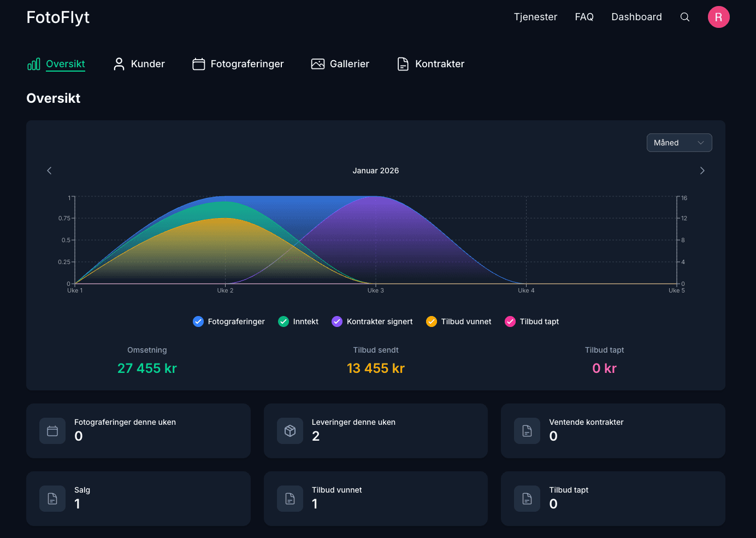Click the FotoFlyt logo

[x=58, y=17]
